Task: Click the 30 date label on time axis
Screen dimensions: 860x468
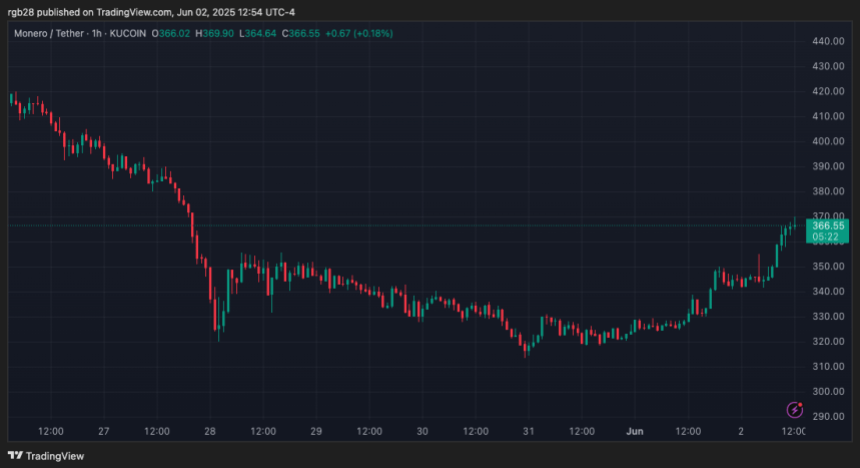Action: [422, 432]
